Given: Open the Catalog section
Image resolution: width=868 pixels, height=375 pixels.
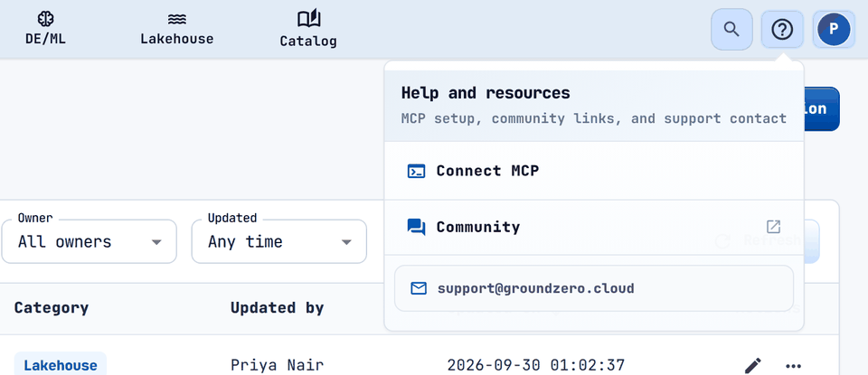Looking at the screenshot, I should [x=308, y=29].
